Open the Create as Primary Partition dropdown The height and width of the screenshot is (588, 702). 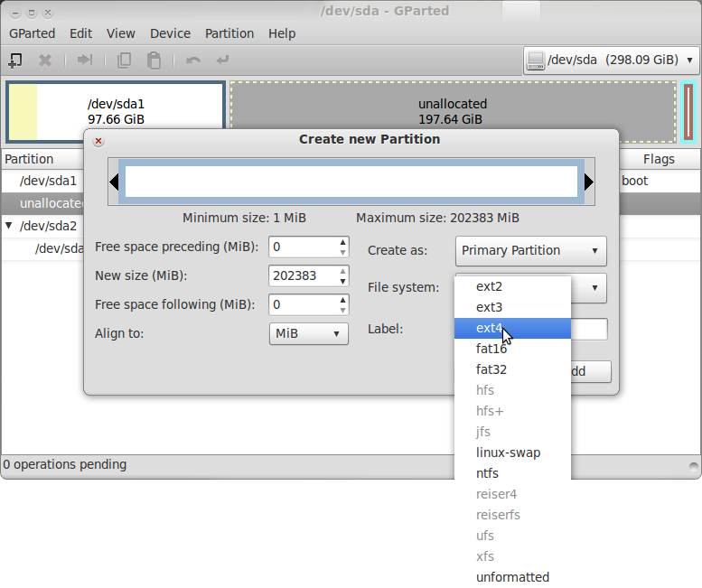pyautogui.click(x=531, y=250)
